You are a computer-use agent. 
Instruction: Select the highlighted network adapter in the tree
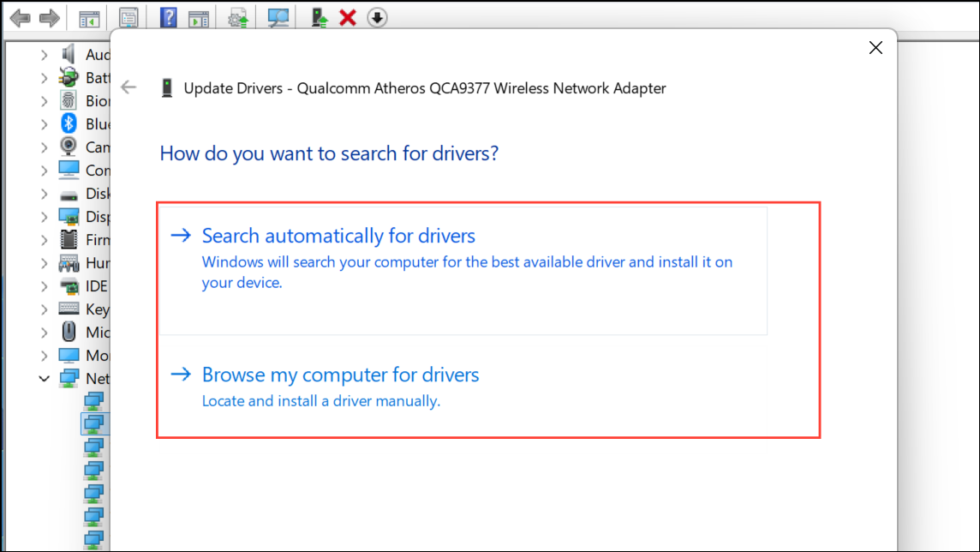[x=93, y=423]
